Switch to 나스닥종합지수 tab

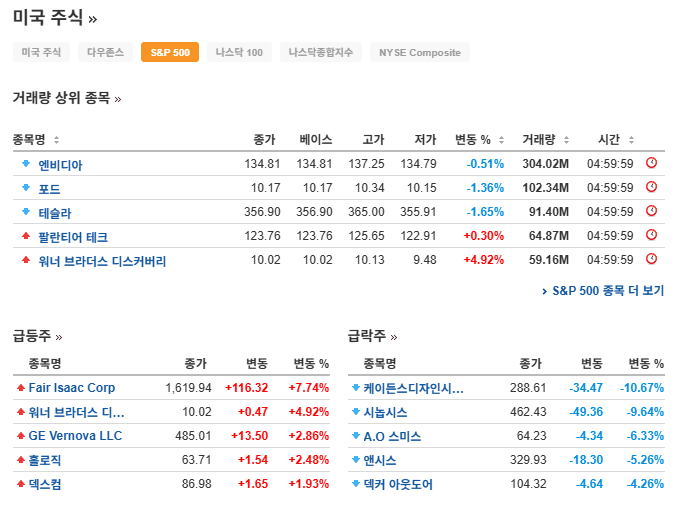point(321,52)
